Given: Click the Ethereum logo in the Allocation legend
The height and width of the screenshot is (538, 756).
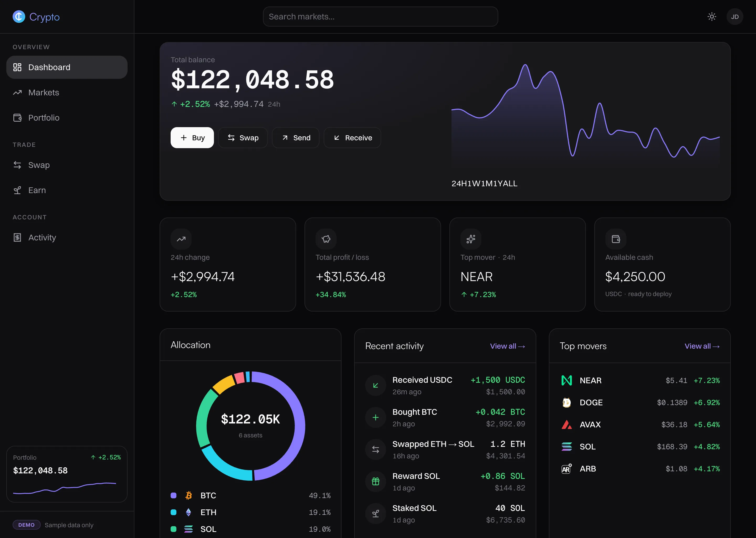Looking at the screenshot, I should click(188, 512).
